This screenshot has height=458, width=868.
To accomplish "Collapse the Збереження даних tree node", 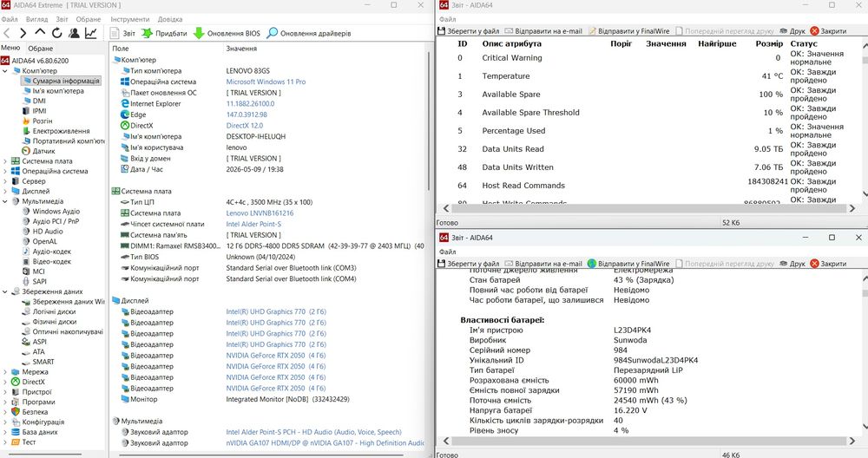I will tap(5, 291).
